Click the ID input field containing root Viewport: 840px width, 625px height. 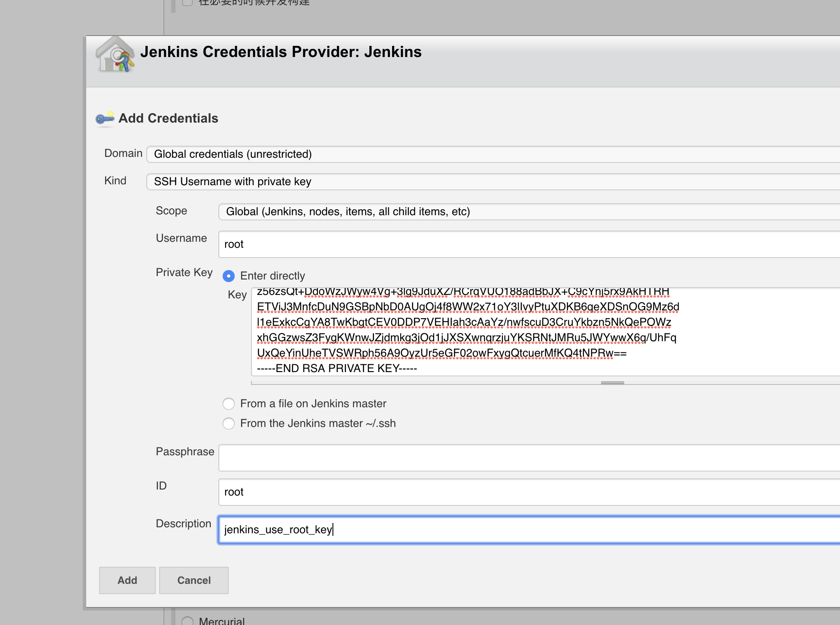tap(529, 492)
